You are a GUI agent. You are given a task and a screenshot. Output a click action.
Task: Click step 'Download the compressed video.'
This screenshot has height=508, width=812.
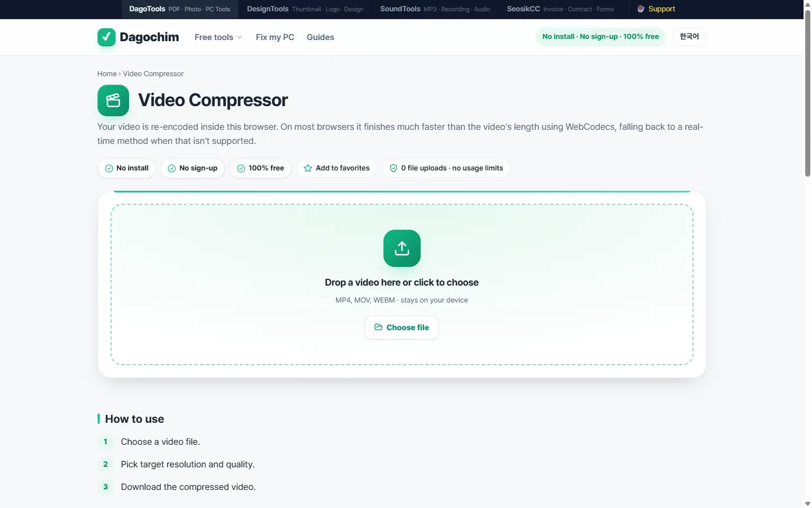(x=188, y=487)
